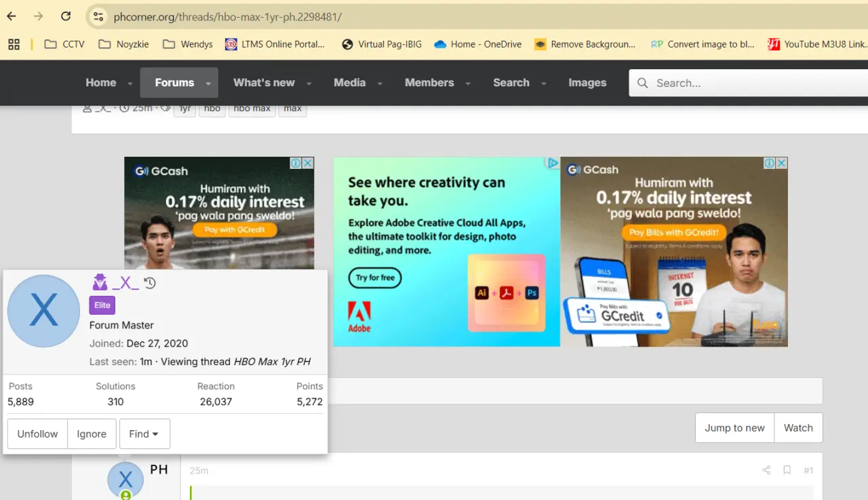Viewport: 868px width, 500px height.
Task: Reload the page with the refresh icon
Action: pos(66,16)
